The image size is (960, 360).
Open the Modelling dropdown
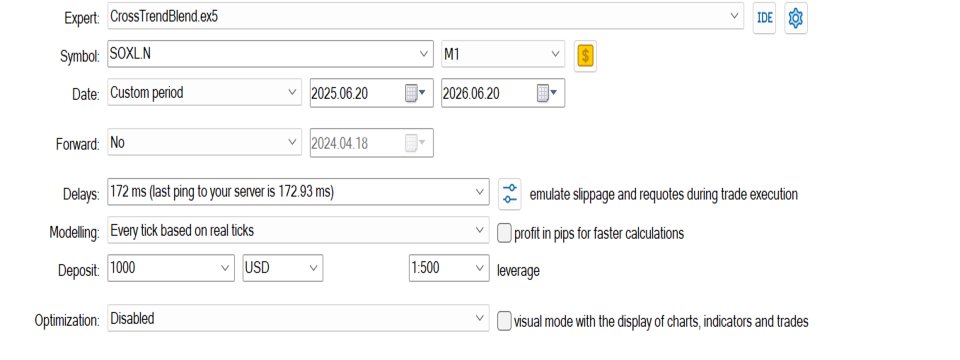(x=298, y=230)
